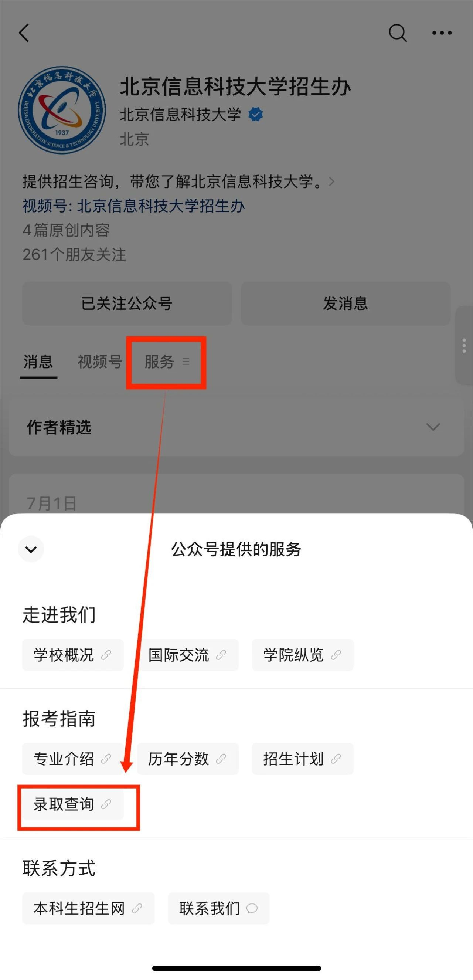The height and width of the screenshot is (980, 473).
Task: Expand the account description arrow
Action: [331, 182]
